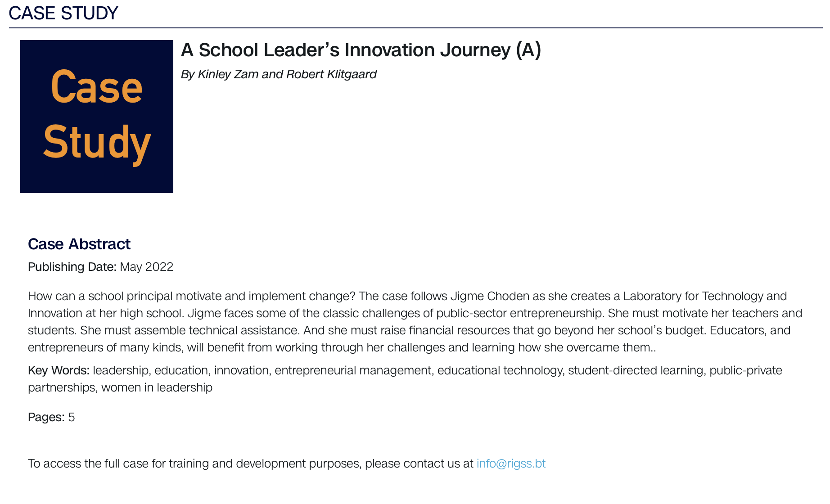Click the Pages label
Screen dimensions: 830x504
(x=46, y=417)
